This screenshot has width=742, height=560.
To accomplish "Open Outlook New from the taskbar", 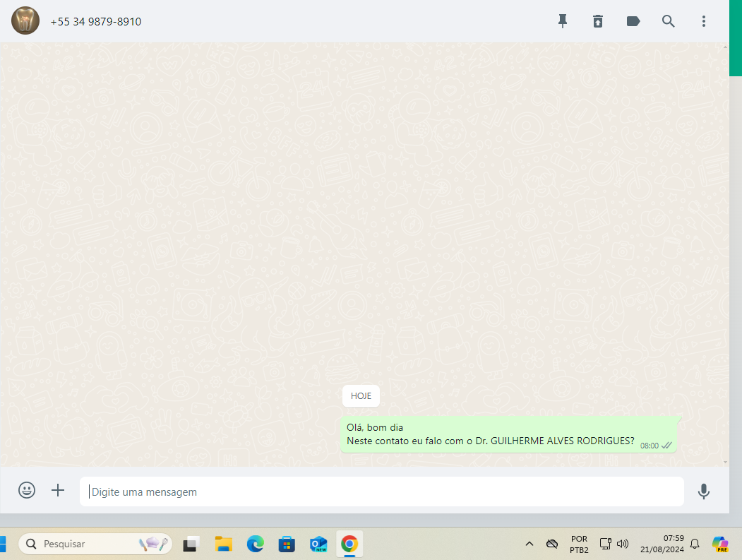I will click(x=318, y=544).
